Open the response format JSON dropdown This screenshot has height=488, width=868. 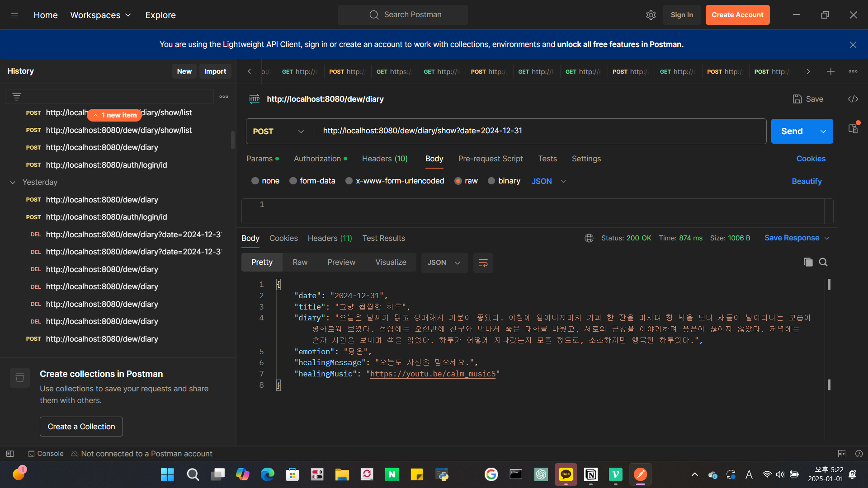[x=444, y=263]
